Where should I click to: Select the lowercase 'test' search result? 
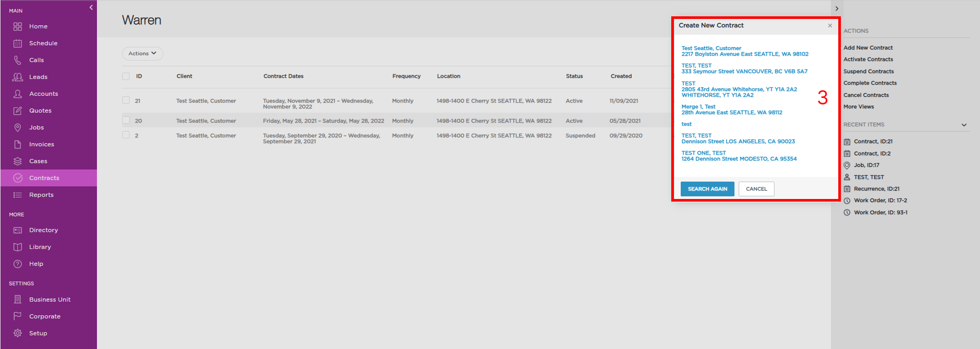[686, 124]
